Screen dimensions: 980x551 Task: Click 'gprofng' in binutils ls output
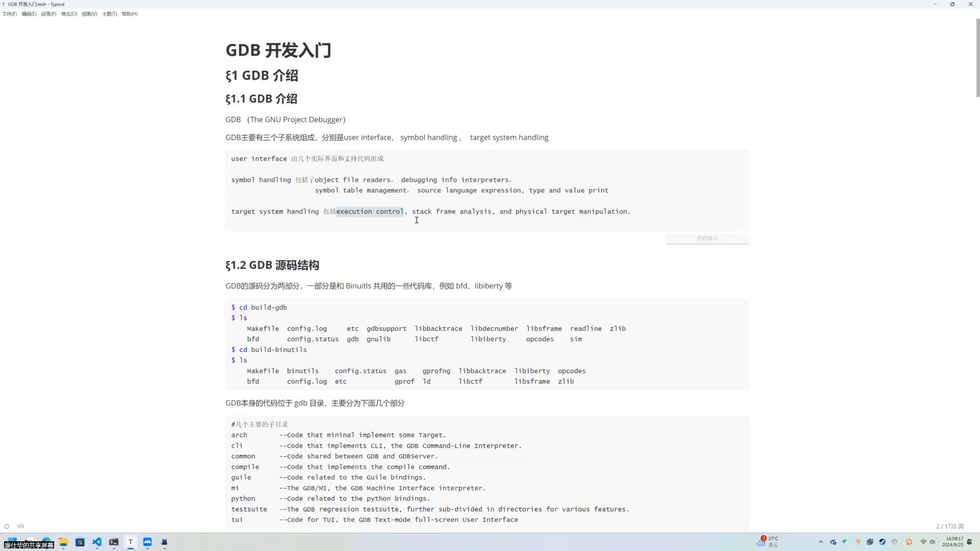point(436,371)
